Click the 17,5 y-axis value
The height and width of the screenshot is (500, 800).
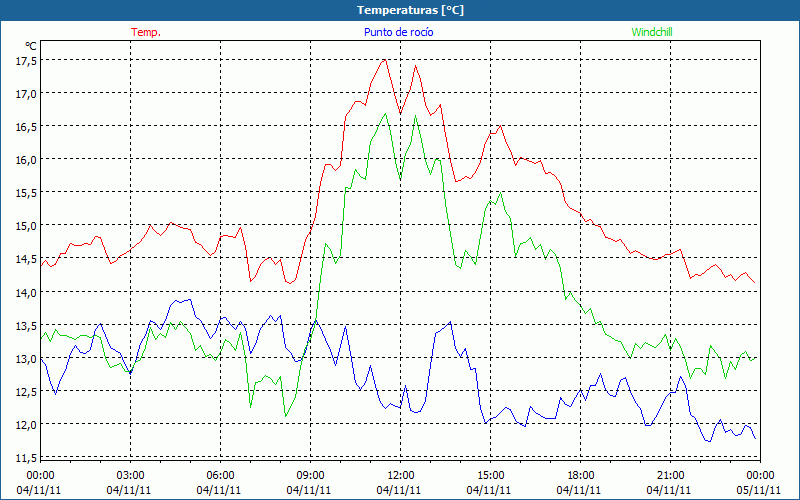(x=27, y=61)
